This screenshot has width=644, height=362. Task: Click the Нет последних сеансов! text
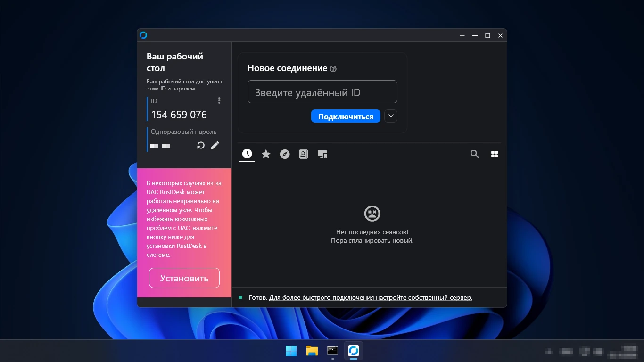(x=372, y=232)
